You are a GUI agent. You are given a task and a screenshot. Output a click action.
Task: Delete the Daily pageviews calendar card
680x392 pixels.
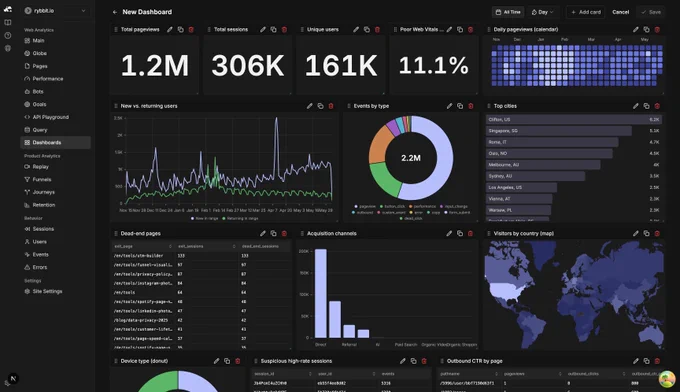(657, 29)
